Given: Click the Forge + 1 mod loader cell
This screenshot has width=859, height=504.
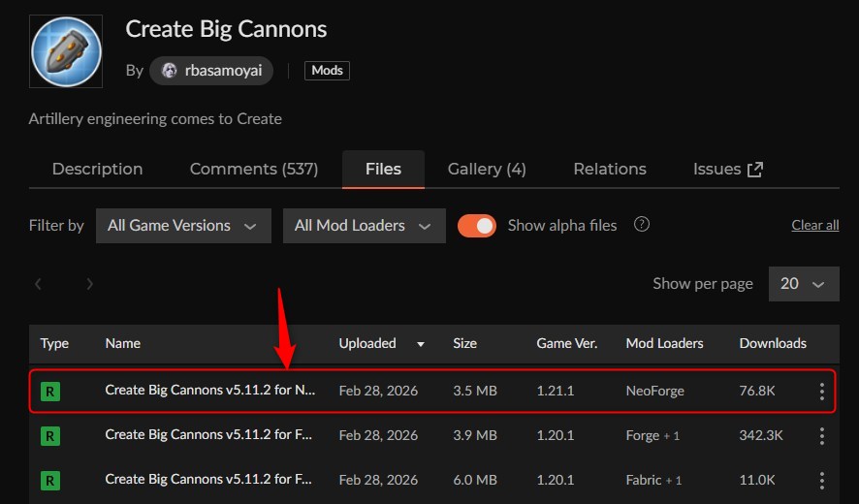Looking at the screenshot, I should tap(652, 435).
